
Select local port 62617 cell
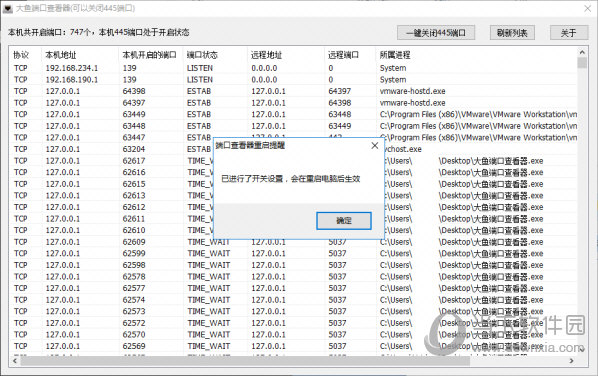134,161
